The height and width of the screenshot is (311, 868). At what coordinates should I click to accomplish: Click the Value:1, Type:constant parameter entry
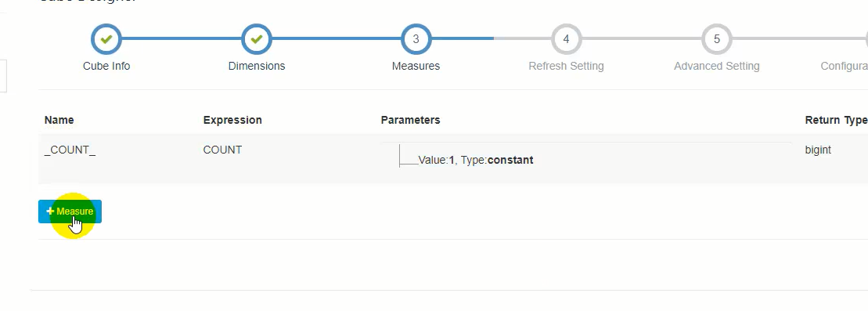[476, 161]
